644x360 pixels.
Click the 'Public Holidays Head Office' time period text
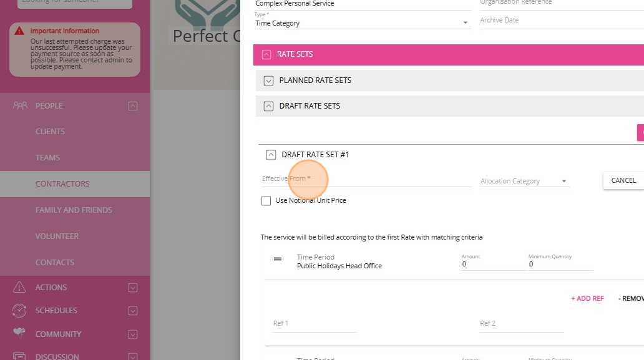339,266
